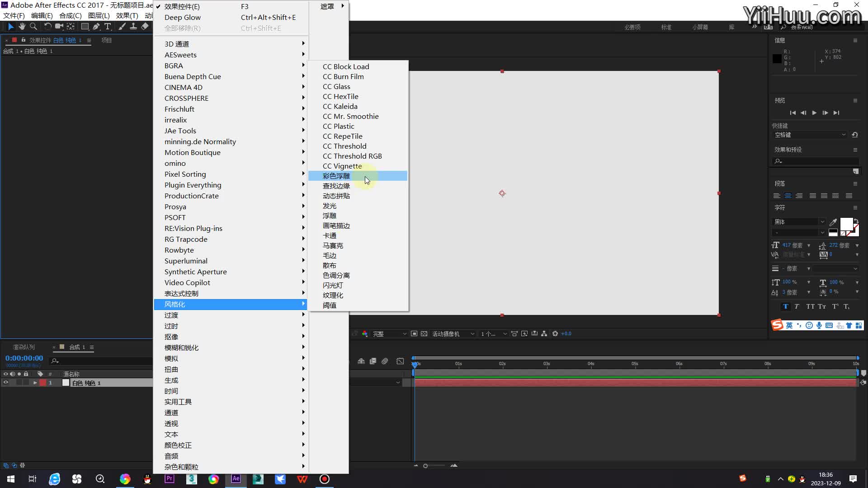
Task: Toggle the 图层 menu item
Action: coord(98,15)
